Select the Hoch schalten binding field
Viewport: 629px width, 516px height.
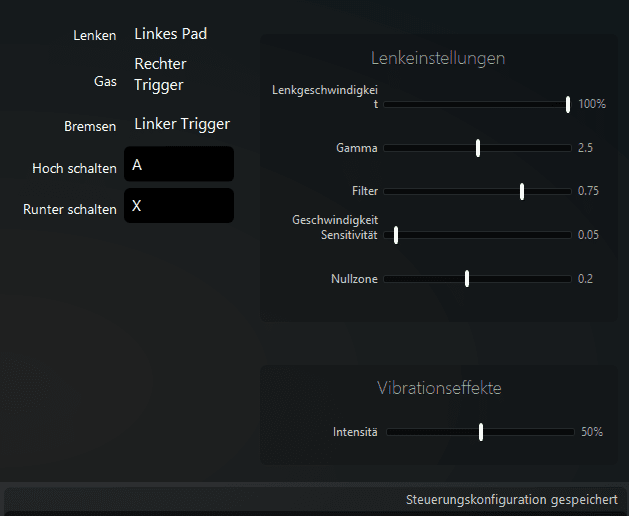(179, 166)
